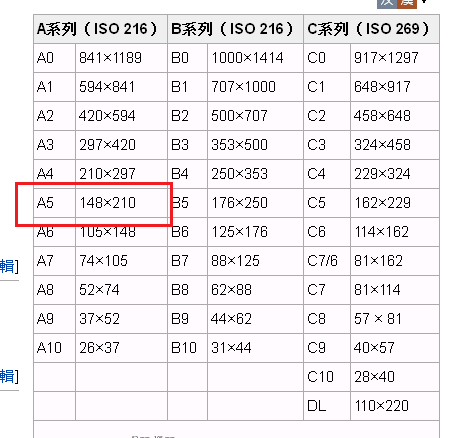Image resolution: width=451 pixels, height=438 pixels.
Task: Click the 26×37 size cell
Action: click(121, 348)
